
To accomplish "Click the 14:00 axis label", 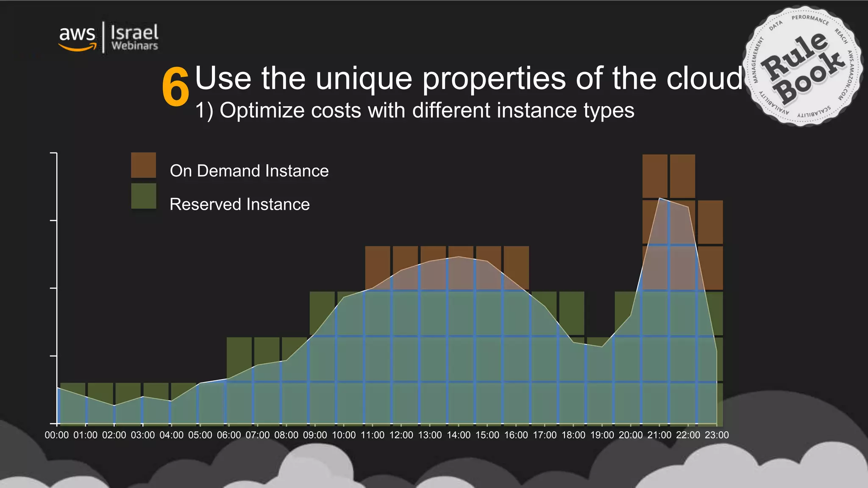I will [459, 435].
